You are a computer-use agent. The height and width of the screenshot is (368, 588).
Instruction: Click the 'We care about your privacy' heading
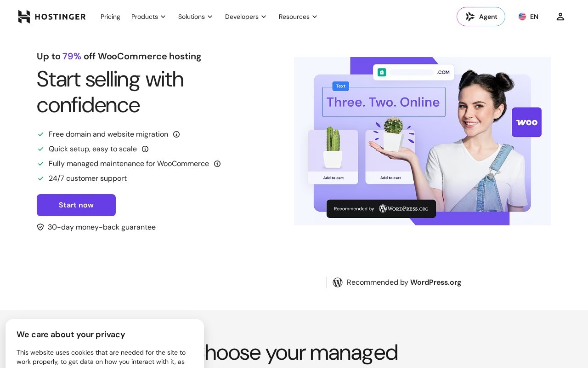(x=71, y=335)
